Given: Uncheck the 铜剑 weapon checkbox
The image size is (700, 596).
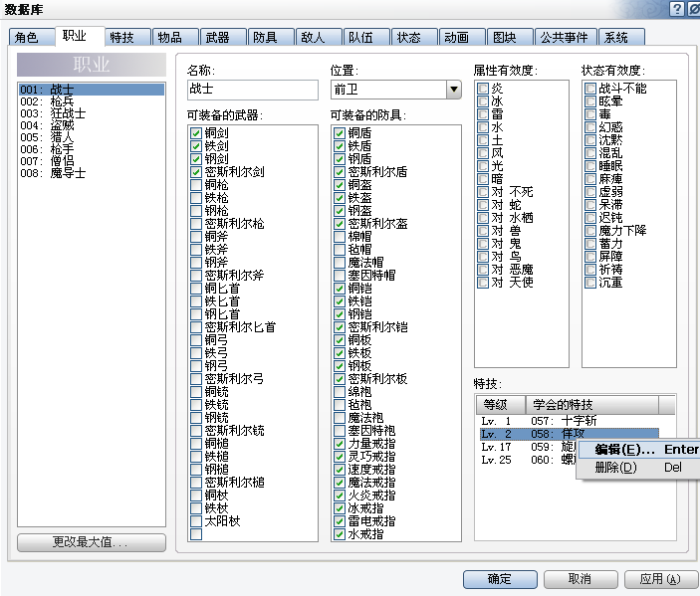Looking at the screenshot, I should (x=196, y=133).
